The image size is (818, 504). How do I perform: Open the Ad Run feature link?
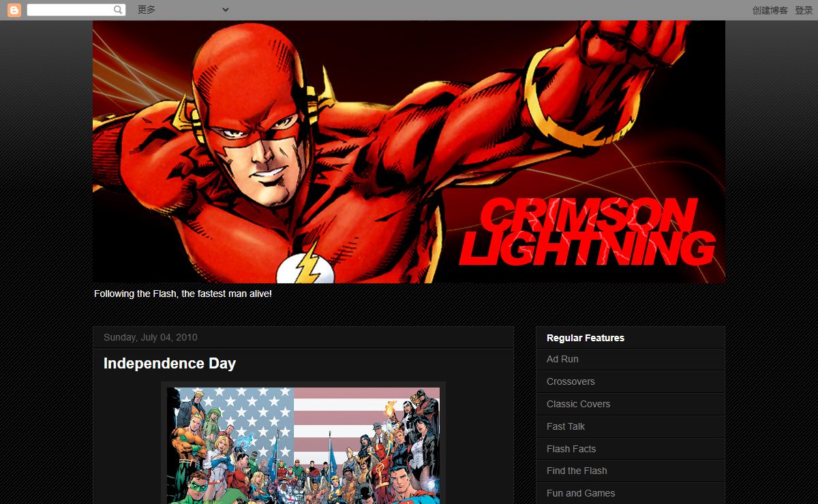[562, 359]
